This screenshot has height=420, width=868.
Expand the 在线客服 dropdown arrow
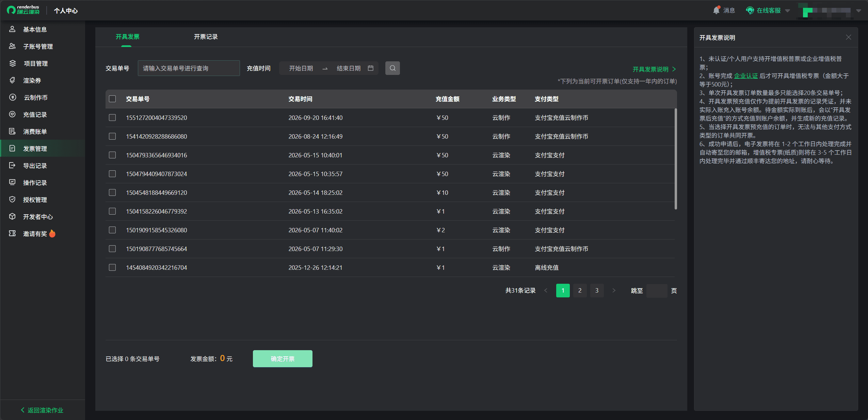787,11
